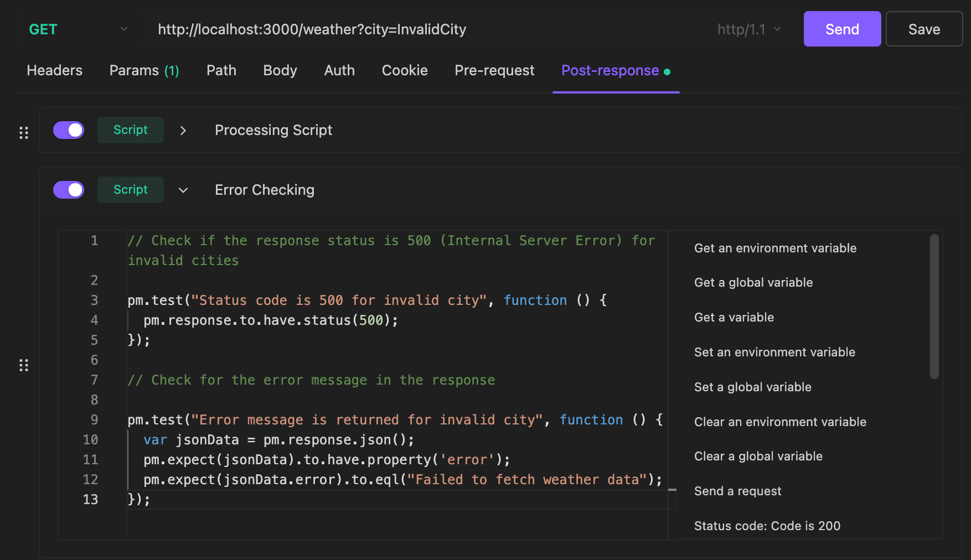Click code line 3 'Status code is 500' test

[367, 300]
